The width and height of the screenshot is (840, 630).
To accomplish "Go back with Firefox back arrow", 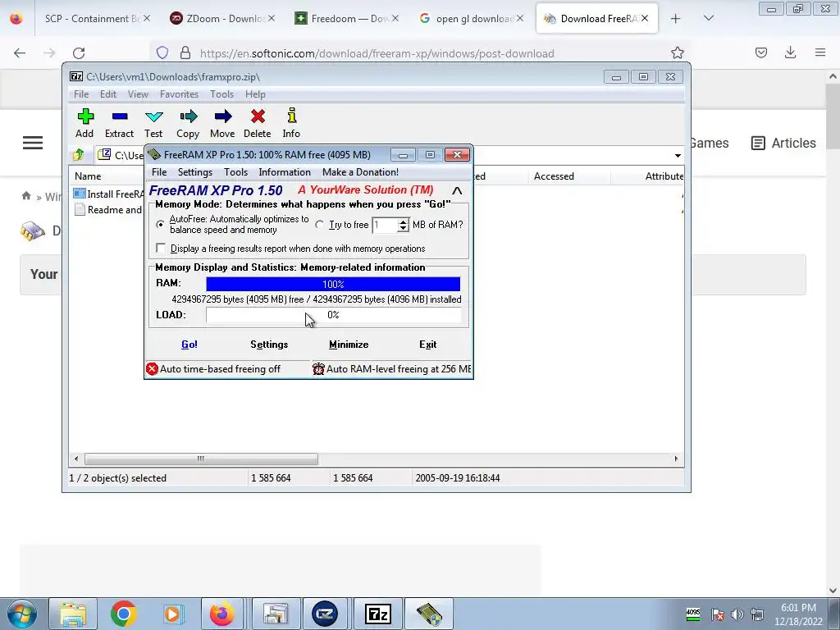I will 20,53.
